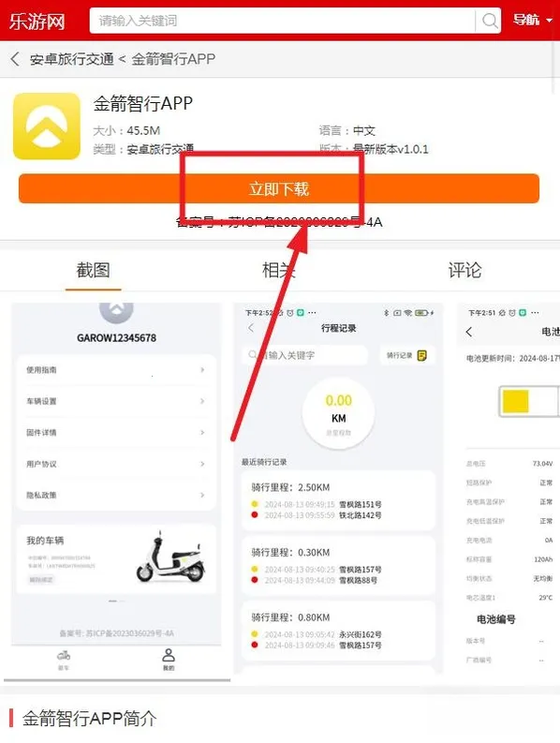The image size is (560, 743).
Task: Expand the 隐私政策 row chevron
Action: pyautogui.click(x=202, y=495)
